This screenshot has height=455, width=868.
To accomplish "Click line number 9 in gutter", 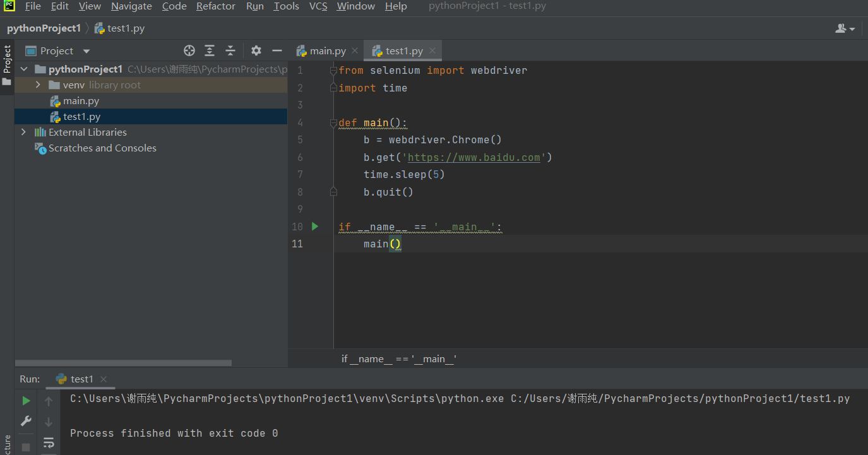I will click(x=300, y=209).
